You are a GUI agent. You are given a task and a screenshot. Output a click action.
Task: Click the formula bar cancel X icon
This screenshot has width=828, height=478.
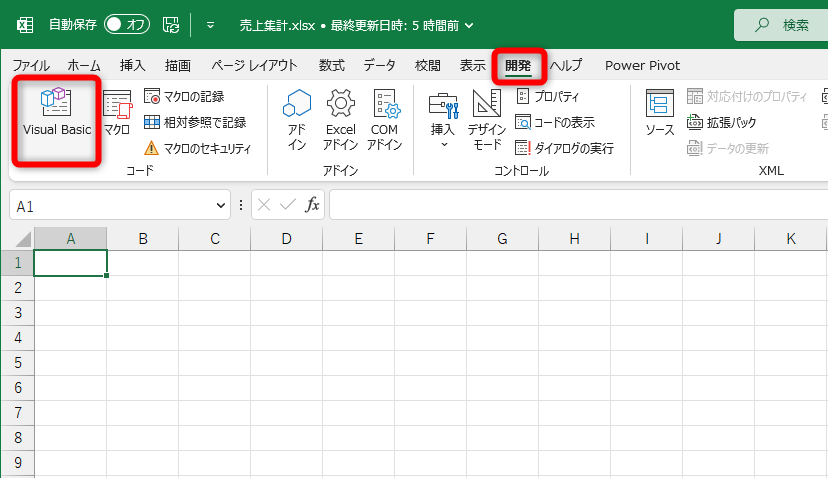(264, 204)
